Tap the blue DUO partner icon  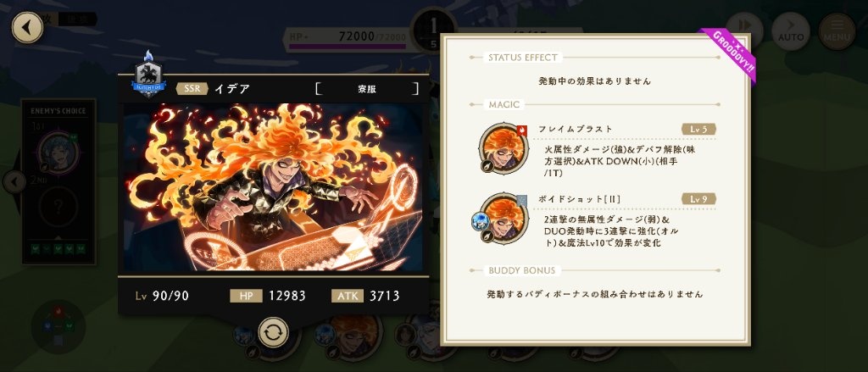click(479, 221)
